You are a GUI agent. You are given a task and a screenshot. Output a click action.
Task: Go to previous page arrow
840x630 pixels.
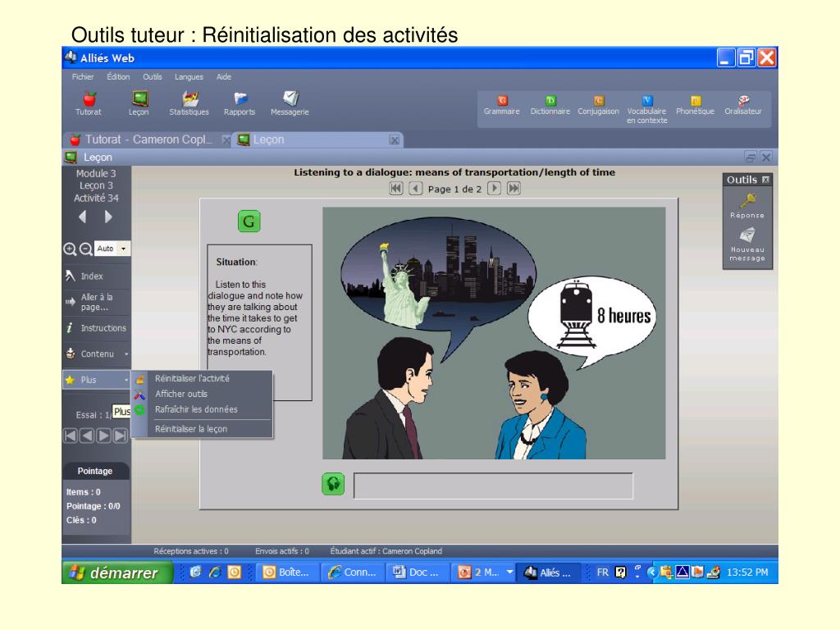(416, 189)
